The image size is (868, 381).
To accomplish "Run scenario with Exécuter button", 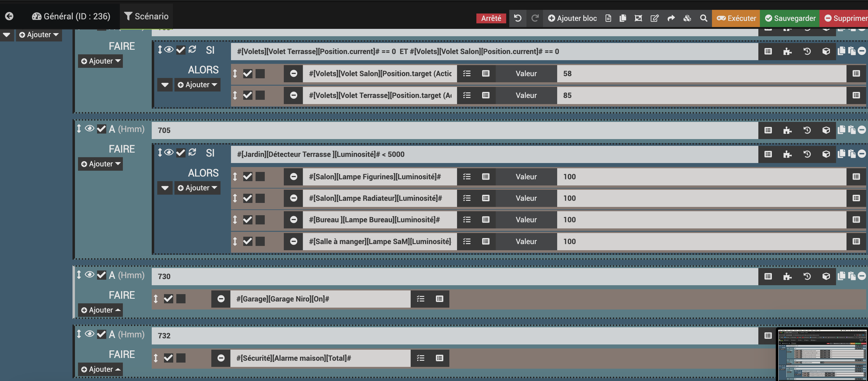I will pyautogui.click(x=736, y=18).
